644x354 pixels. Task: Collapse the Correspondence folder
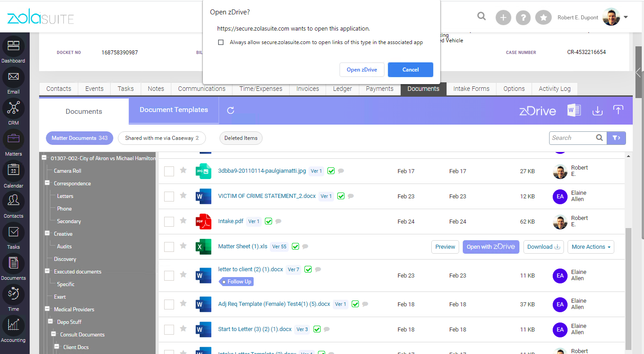[47, 183]
